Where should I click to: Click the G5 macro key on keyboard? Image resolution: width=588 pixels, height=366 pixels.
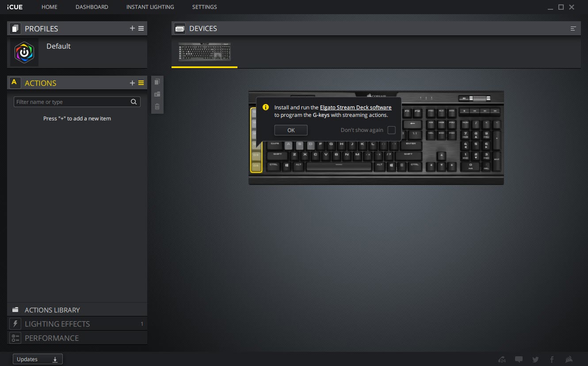click(256, 155)
